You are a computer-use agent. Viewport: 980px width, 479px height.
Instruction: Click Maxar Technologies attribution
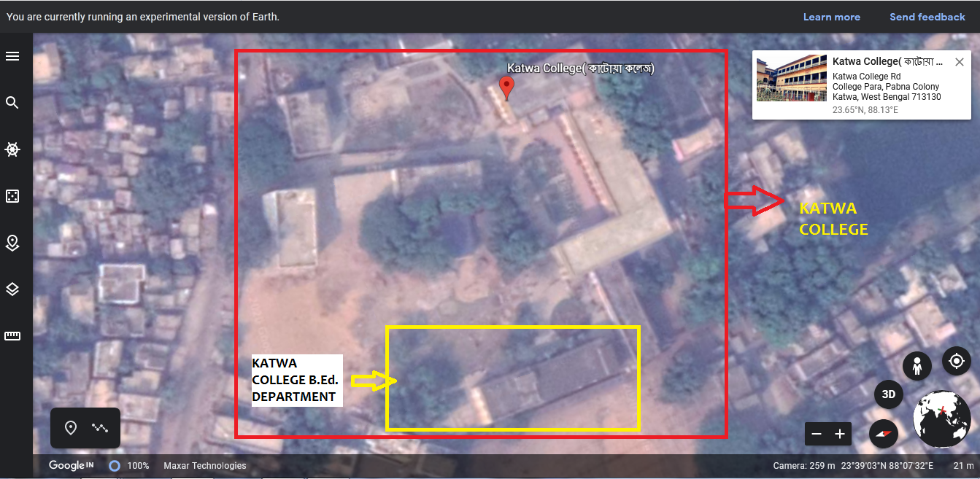(x=205, y=466)
